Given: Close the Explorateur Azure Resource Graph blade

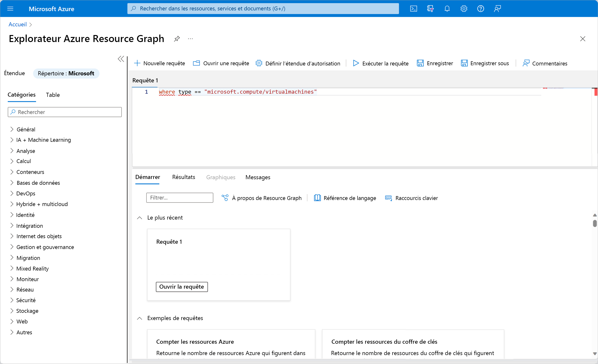Looking at the screenshot, I should coord(583,39).
